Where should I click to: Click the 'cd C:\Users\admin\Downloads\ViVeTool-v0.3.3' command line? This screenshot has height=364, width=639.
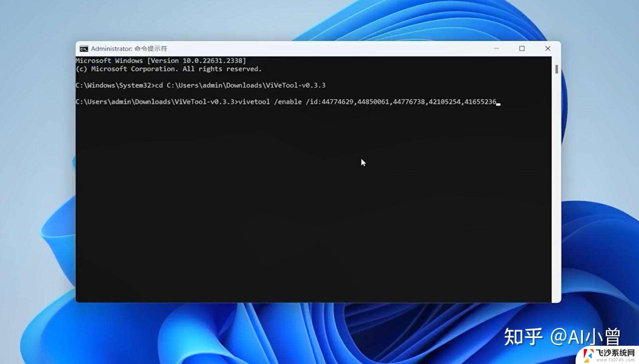pos(241,85)
